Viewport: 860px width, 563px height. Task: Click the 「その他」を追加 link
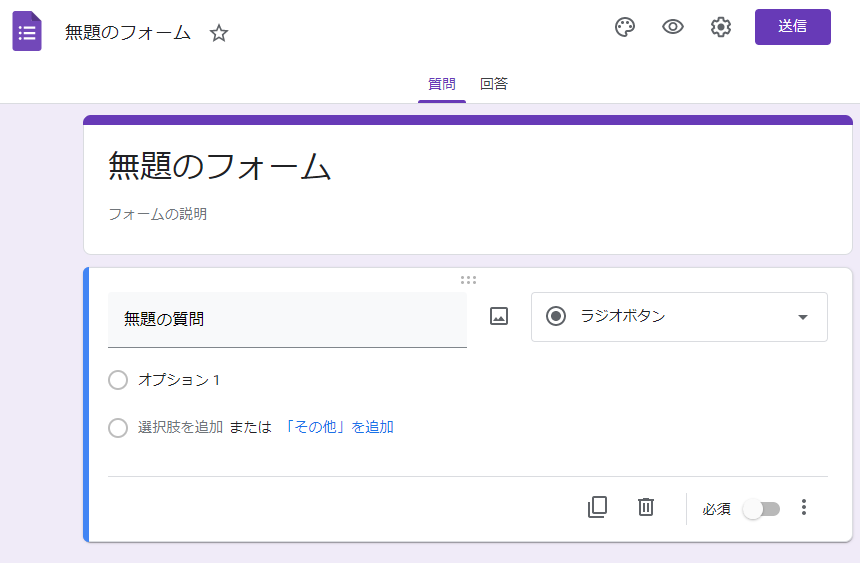(x=339, y=427)
